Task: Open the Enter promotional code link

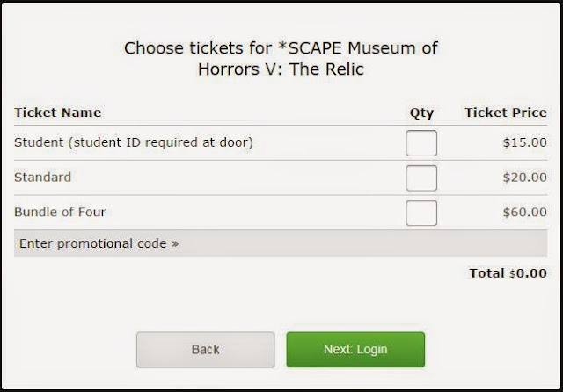Action: pos(93,243)
